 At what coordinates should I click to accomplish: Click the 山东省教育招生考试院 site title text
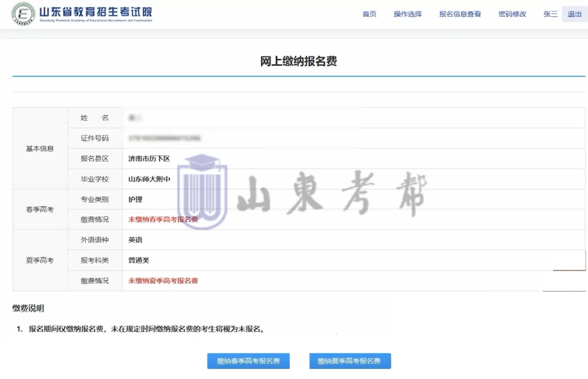point(96,12)
